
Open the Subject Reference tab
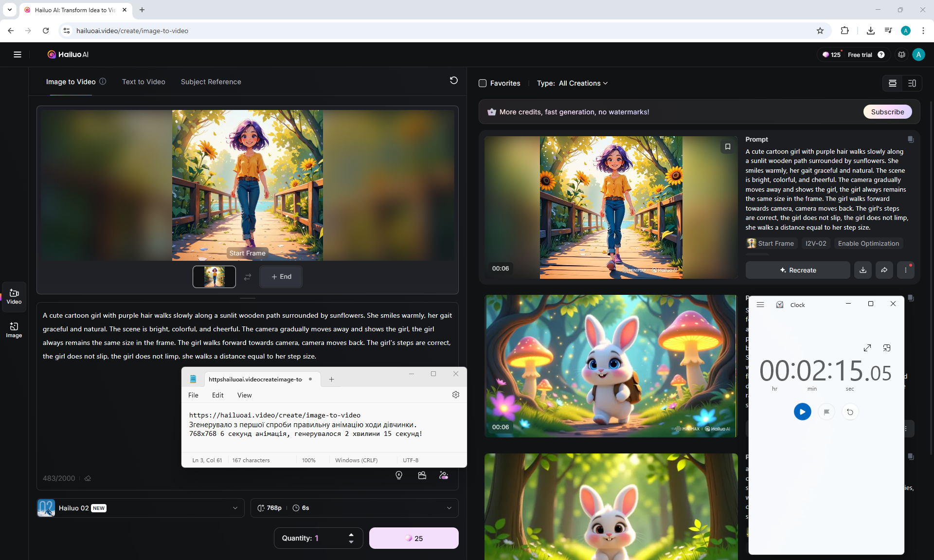point(211,82)
